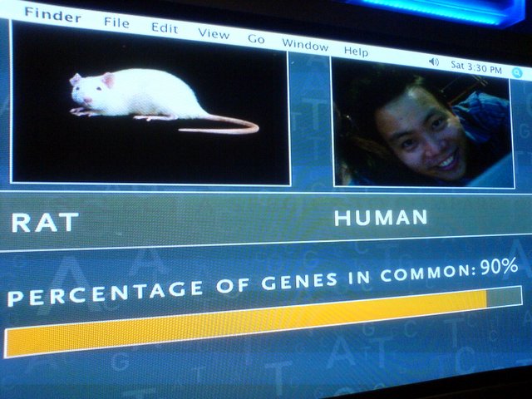The height and width of the screenshot is (399, 532).
Task: Select the human webcam photo
Action: pos(423,123)
